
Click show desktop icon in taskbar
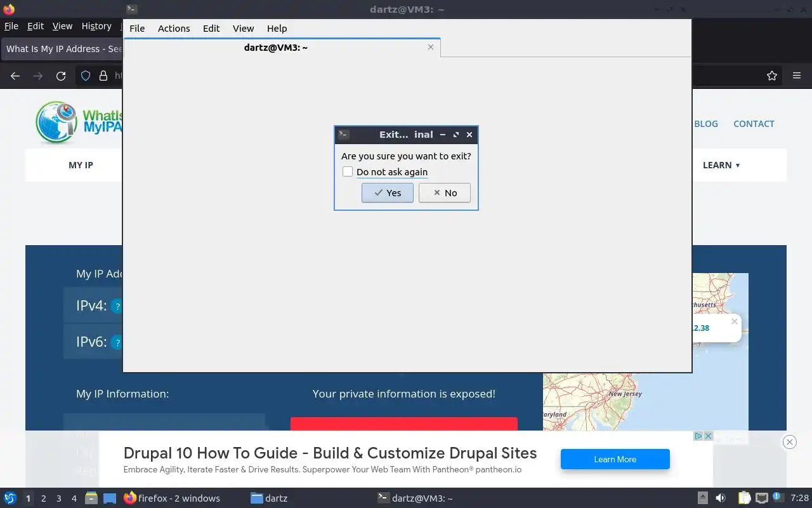pyautogui.click(x=110, y=498)
